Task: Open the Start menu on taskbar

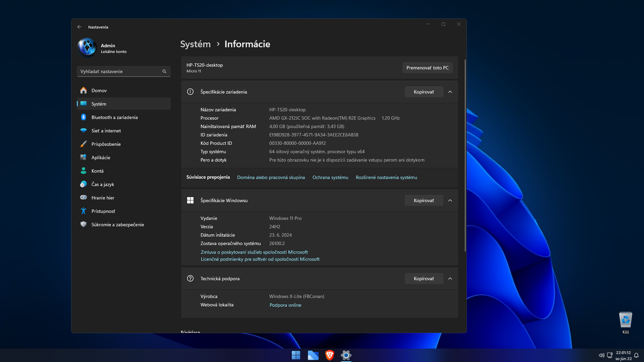Action: [296, 355]
